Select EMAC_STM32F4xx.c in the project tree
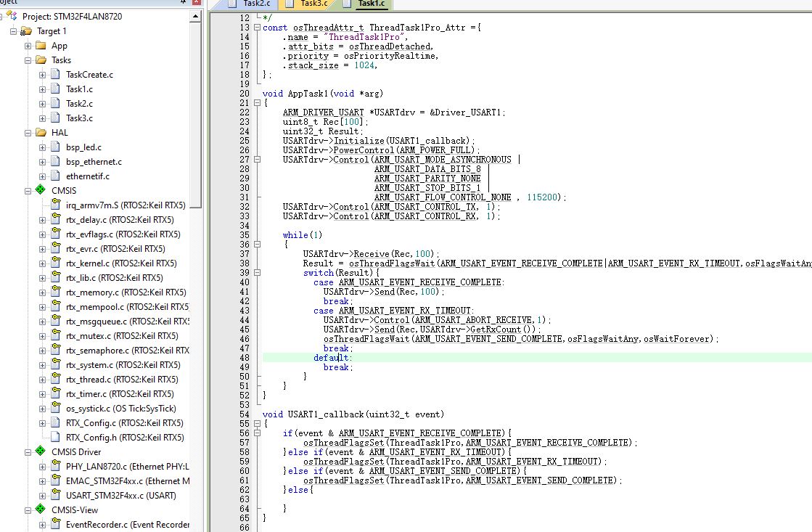Screen dimensions: 812x532 tap(128, 480)
